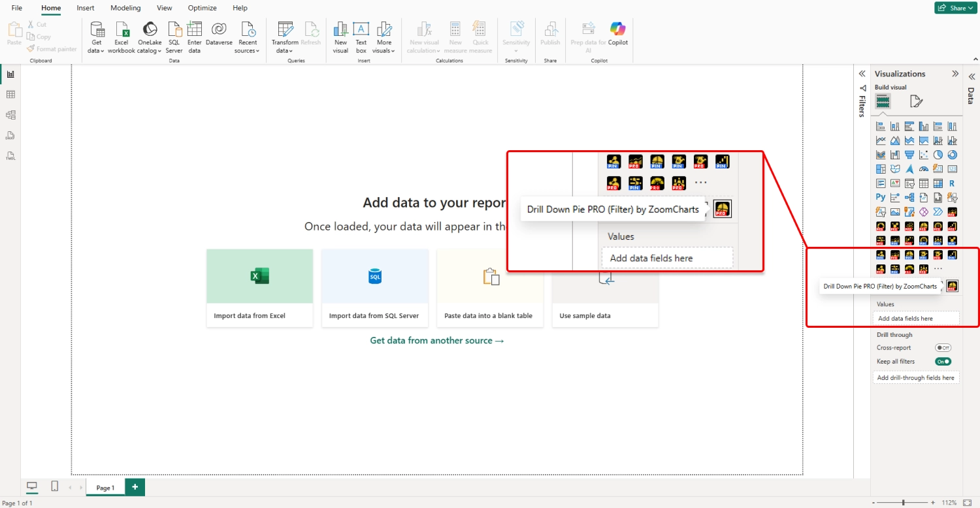Image resolution: width=980 pixels, height=508 pixels.
Task: Click Use sample data card
Action: [x=605, y=288]
